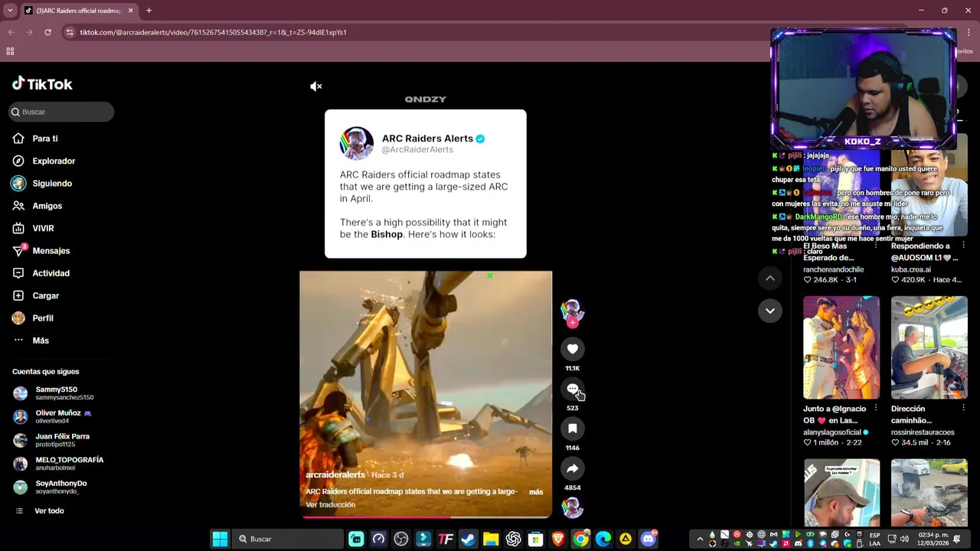This screenshot has width=980, height=551.
Task: Share the video with the arrow icon
Action: coord(573,468)
